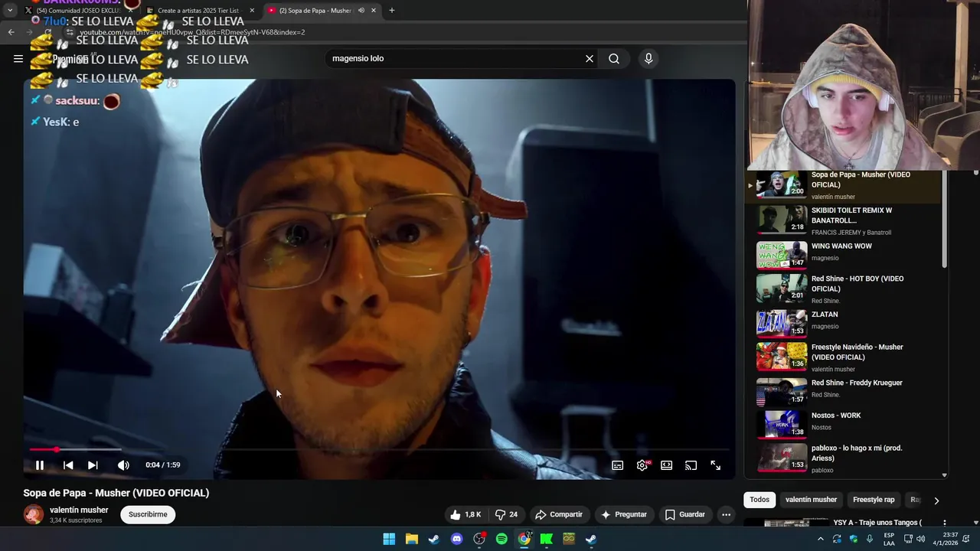Open a new browser tab
The width and height of the screenshot is (980, 551).
(391, 10)
